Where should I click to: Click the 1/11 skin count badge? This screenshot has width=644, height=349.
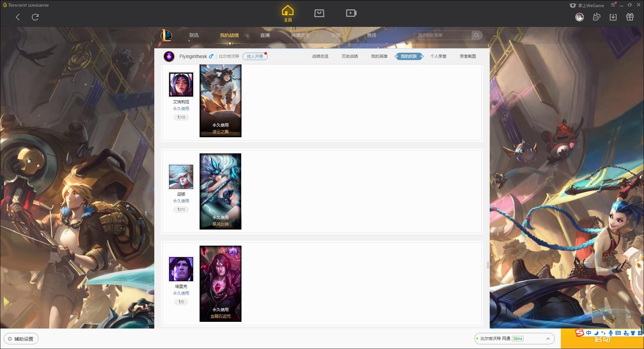click(181, 210)
